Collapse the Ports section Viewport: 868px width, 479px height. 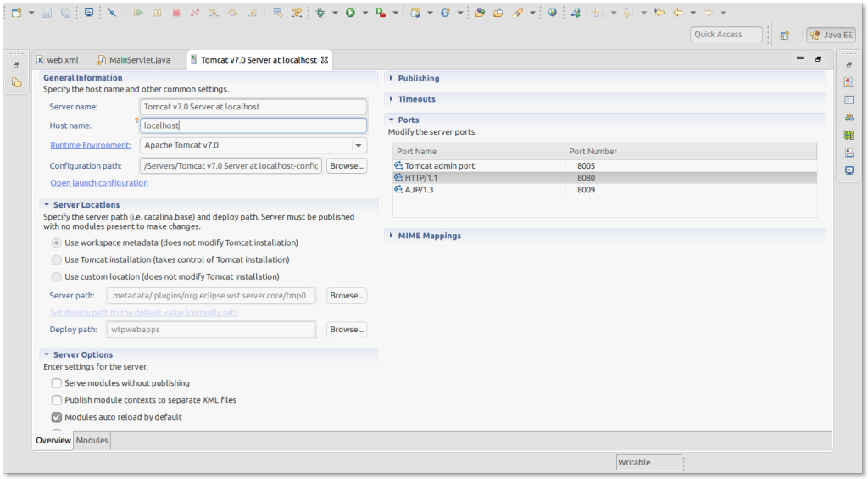click(391, 120)
